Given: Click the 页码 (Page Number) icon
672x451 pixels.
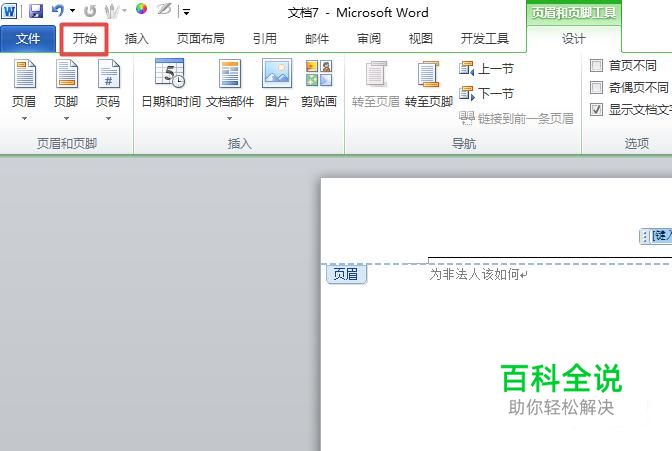Looking at the screenshot, I should tap(108, 73).
